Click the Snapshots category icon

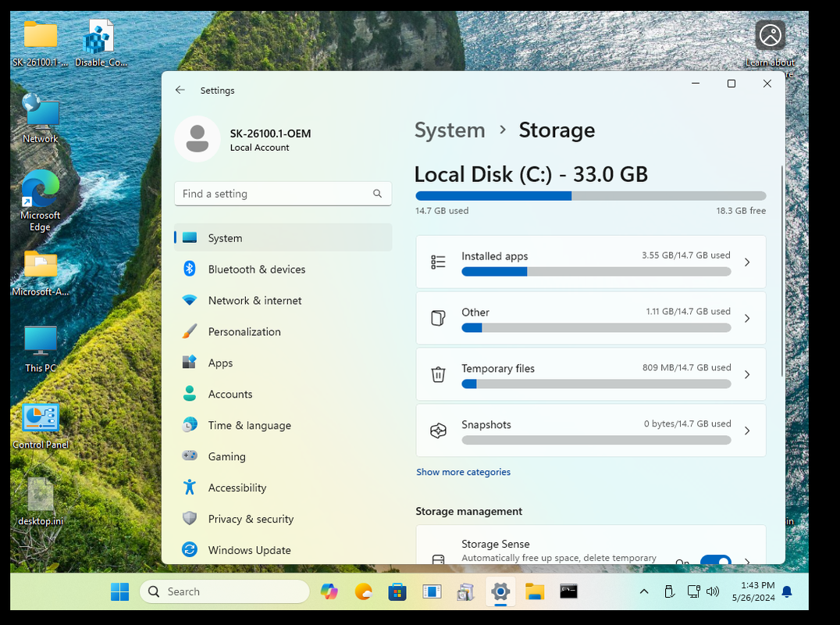click(x=438, y=430)
